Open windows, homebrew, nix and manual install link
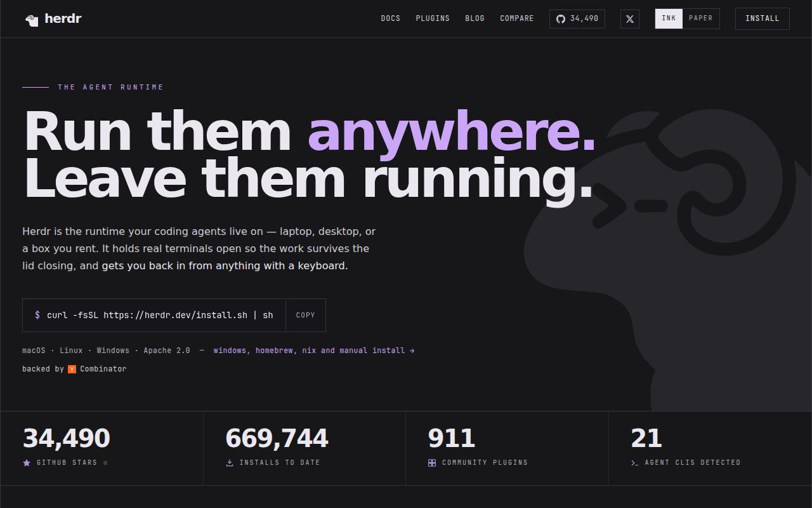Viewport: 812px width, 508px height. (x=314, y=351)
